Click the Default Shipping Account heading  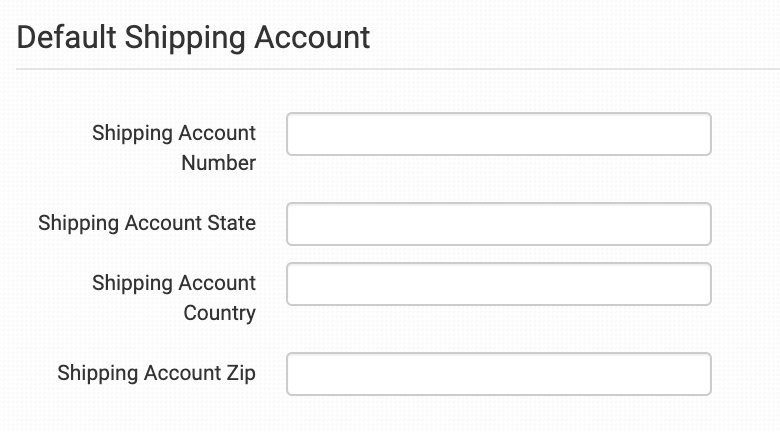pyautogui.click(x=194, y=38)
